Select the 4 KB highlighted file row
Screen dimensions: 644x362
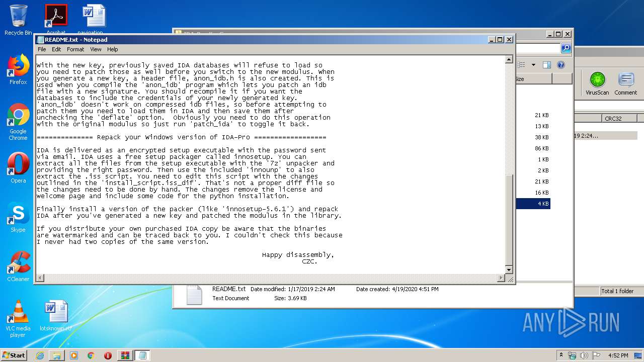point(533,204)
